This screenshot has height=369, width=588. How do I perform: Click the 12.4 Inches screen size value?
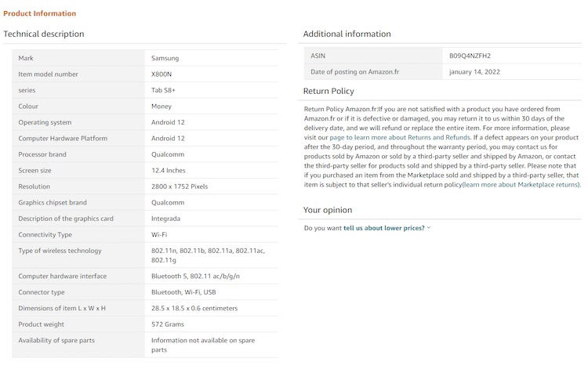tap(168, 170)
